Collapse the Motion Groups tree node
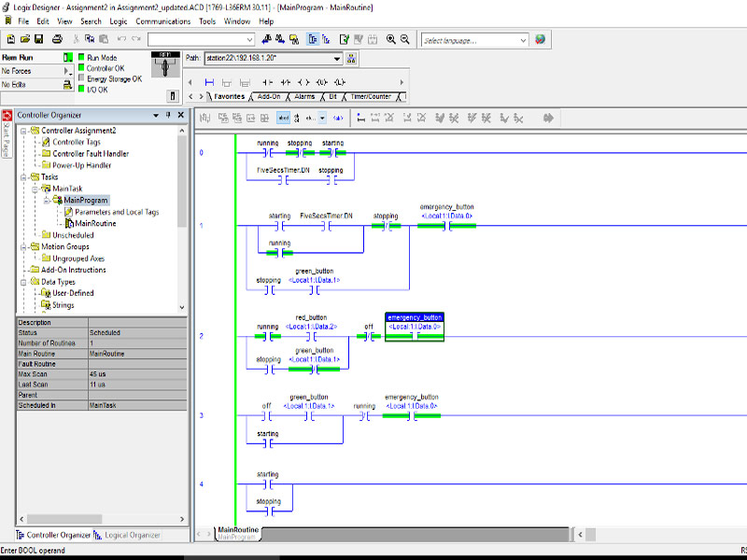Image resolution: width=747 pixels, height=560 pixels. [x=23, y=246]
